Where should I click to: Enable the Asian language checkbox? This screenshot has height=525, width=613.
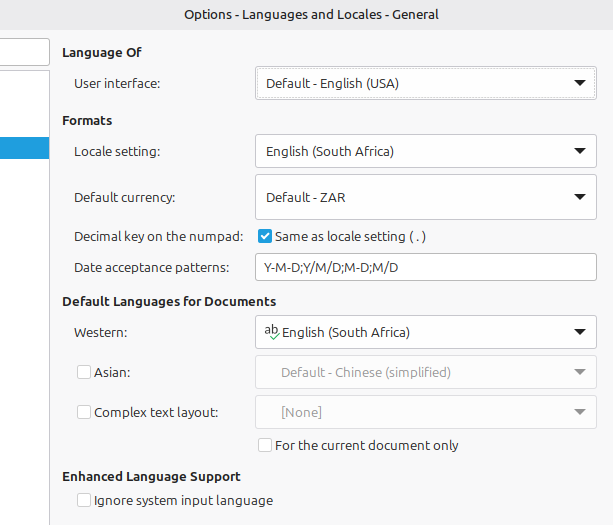pos(84,372)
